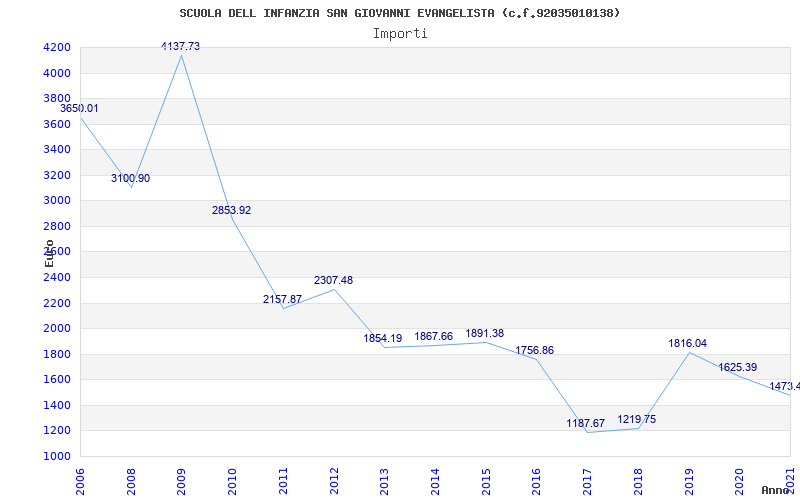Select the 2011 x-axis label
The height and width of the screenshot is (500, 800).
pyautogui.click(x=283, y=481)
